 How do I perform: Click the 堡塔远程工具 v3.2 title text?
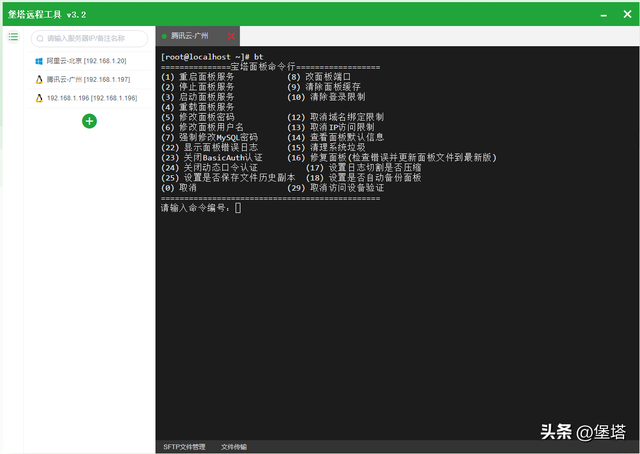(x=47, y=14)
